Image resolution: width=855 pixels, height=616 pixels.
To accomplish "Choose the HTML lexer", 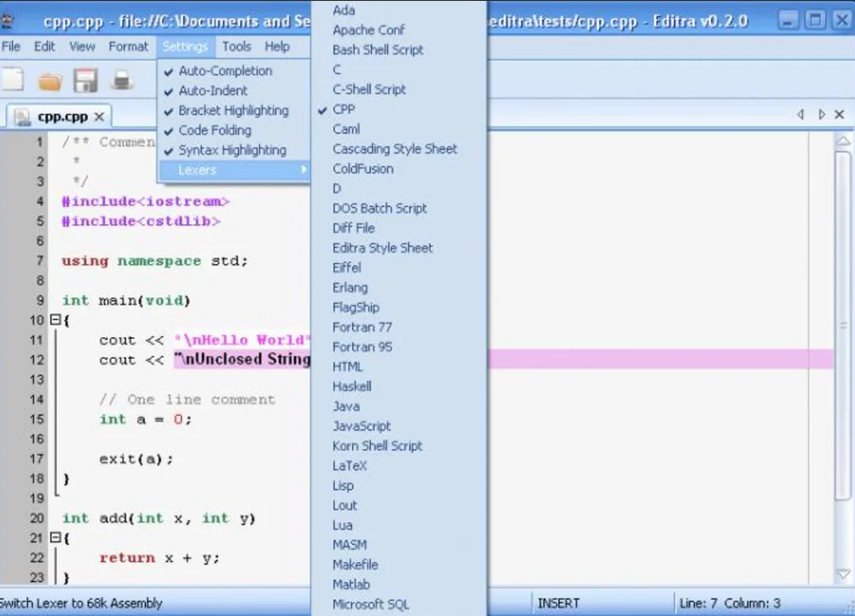I will point(399,367).
